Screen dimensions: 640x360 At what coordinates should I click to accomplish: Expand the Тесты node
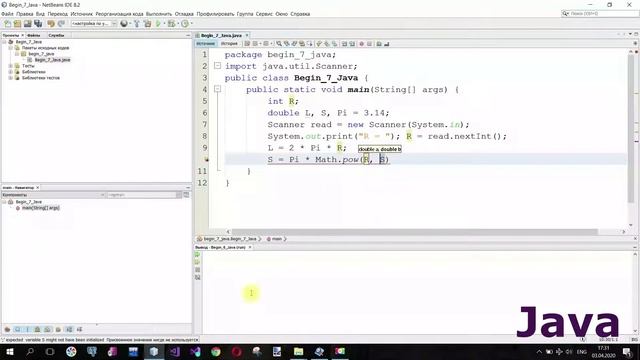pos(11,66)
